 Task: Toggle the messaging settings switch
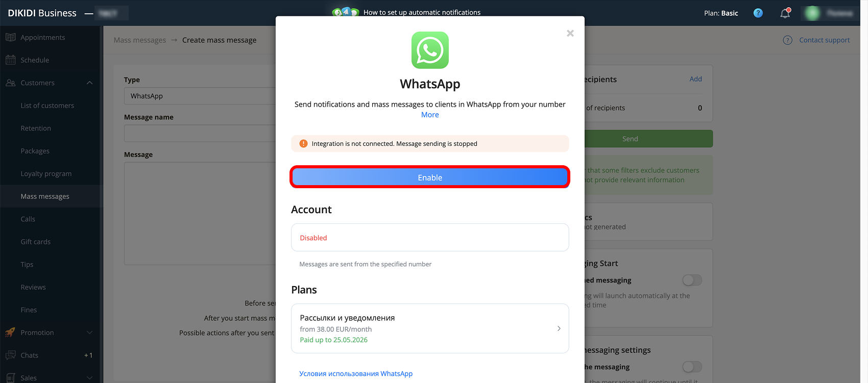click(692, 367)
